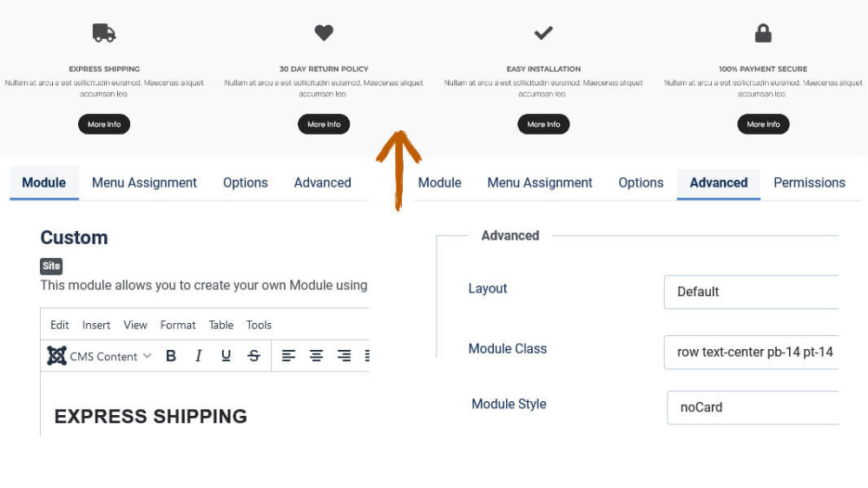
Task: Open the CMS Content dropdown
Action: 110,356
